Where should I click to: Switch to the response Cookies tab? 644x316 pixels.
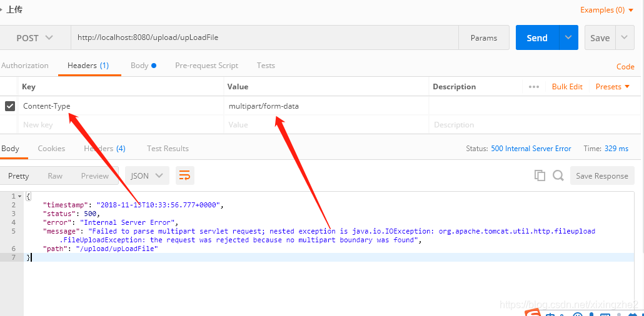pos(51,149)
